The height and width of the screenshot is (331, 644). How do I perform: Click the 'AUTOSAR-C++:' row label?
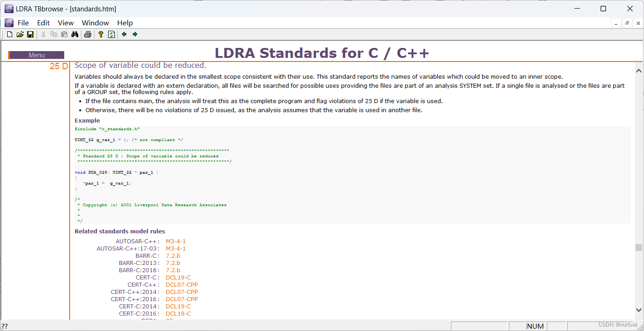click(x=137, y=241)
